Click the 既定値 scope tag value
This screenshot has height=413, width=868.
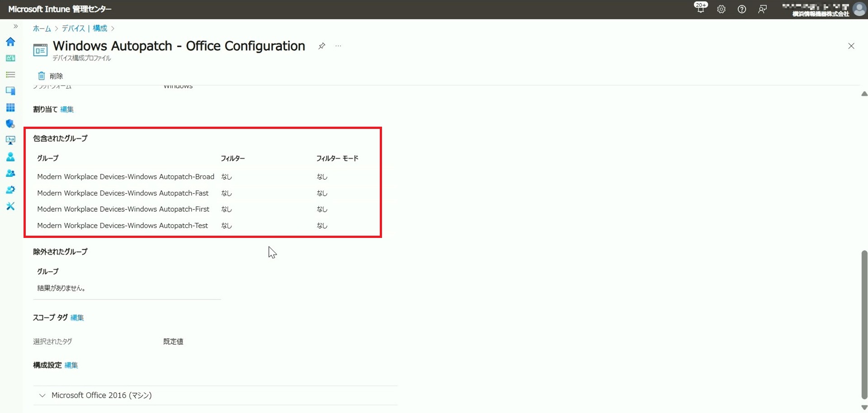173,342
